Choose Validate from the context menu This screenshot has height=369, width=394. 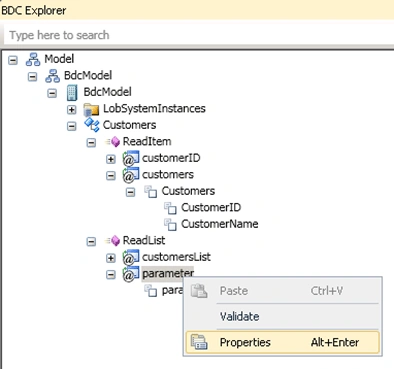point(282,316)
